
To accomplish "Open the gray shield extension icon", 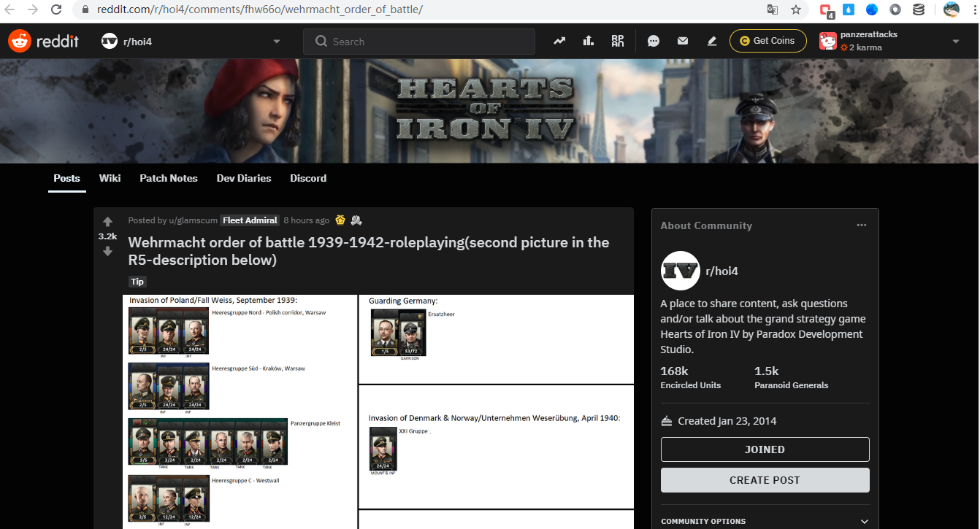I will click(895, 9).
